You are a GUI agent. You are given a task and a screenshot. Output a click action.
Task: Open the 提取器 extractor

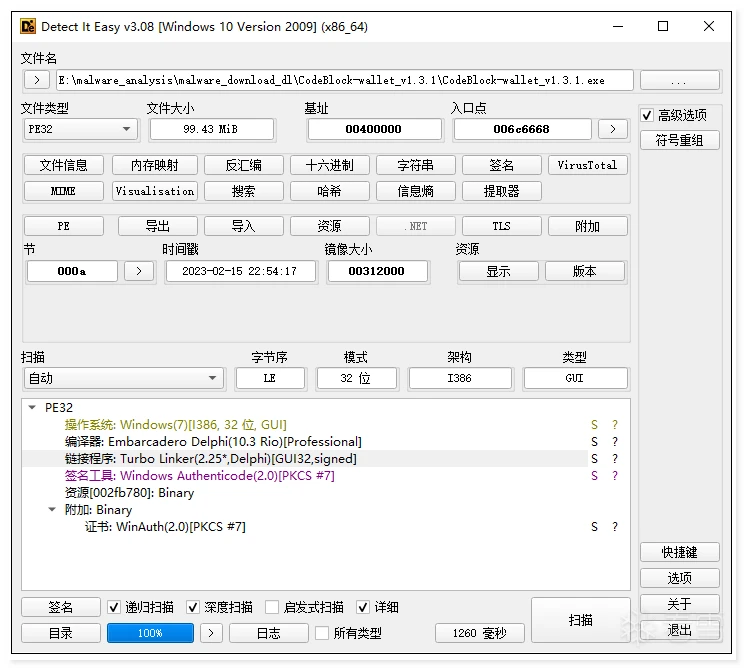(502, 191)
